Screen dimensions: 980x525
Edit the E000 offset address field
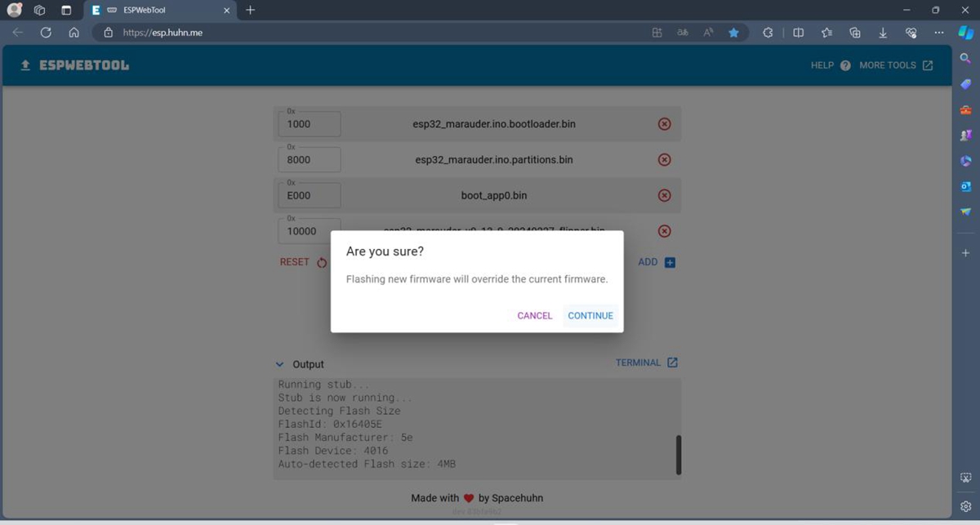pyautogui.click(x=310, y=197)
